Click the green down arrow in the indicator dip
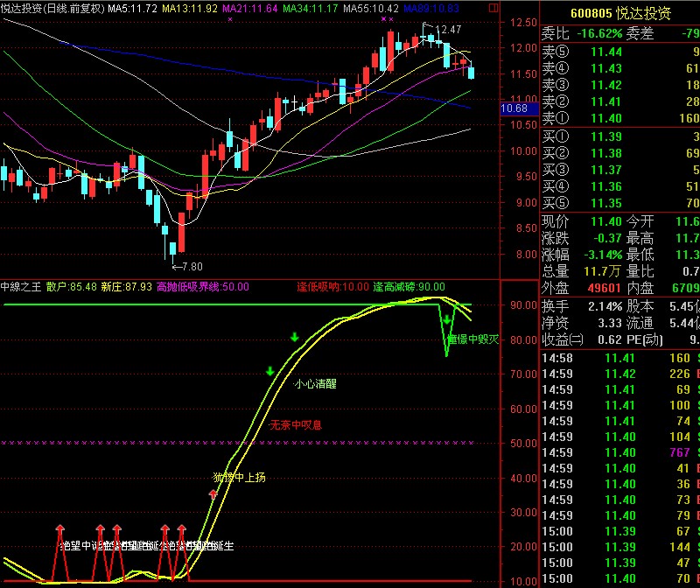This screenshot has width=700, height=588. (446, 319)
